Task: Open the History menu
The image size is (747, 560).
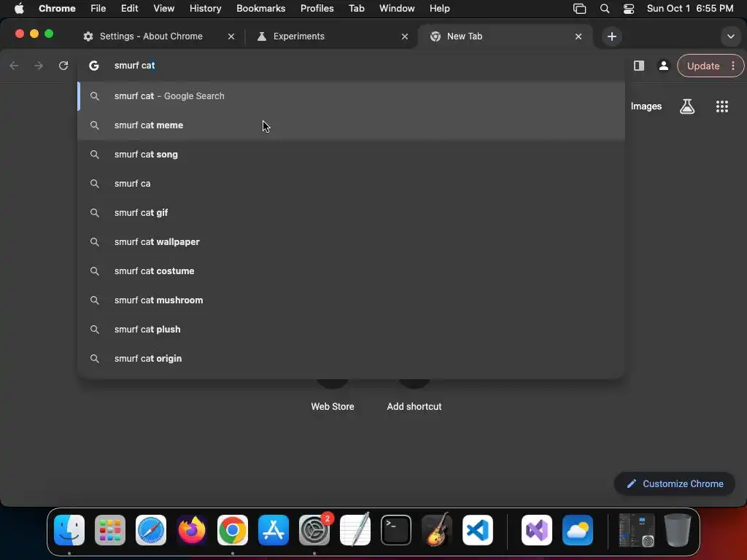Action: coord(205,9)
